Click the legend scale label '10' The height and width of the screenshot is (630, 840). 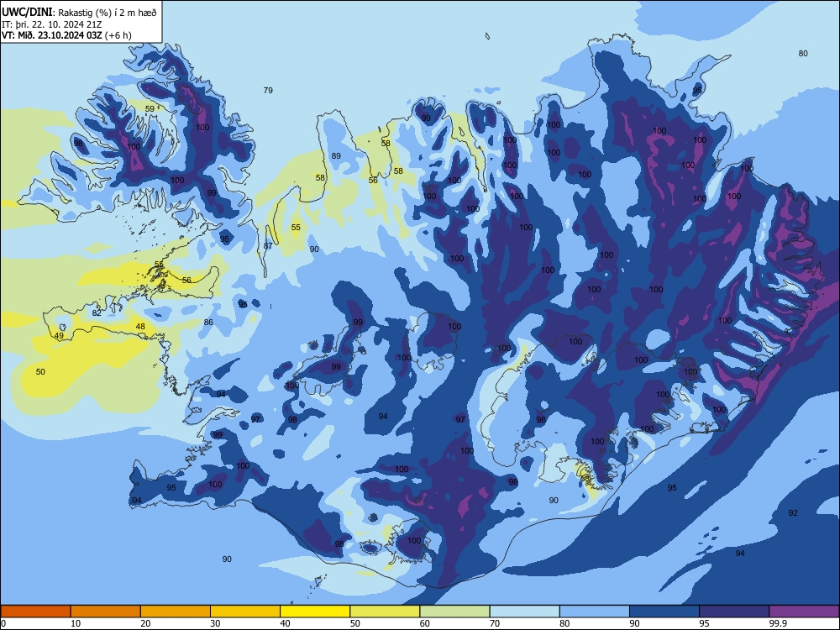click(x=76, y=623)
